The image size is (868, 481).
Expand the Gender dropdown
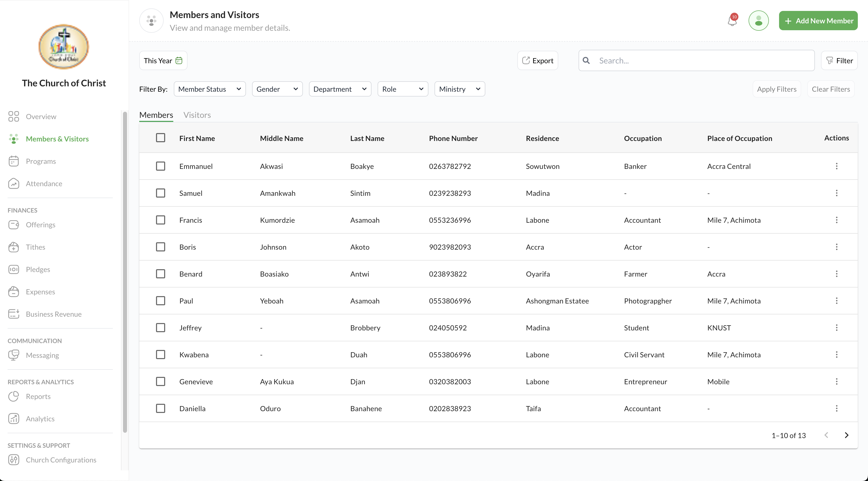pyautogui.click(x=277, y=89)
